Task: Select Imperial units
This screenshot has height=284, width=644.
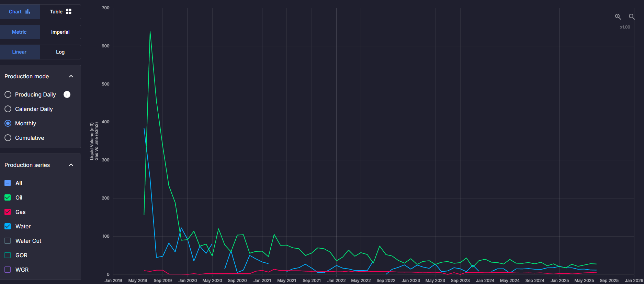Action: click(60, 32)
